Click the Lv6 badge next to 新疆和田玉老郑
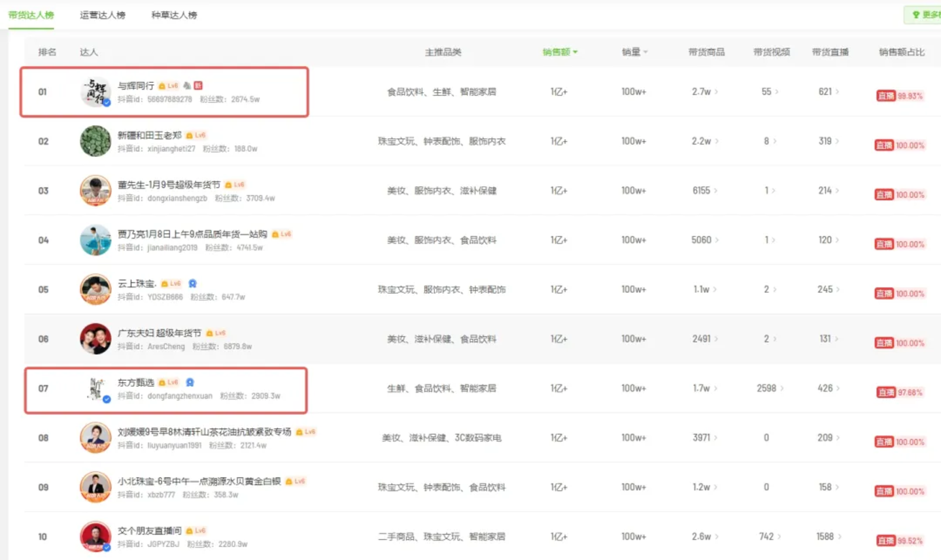The image size is (941, 560). pos(196,135)
